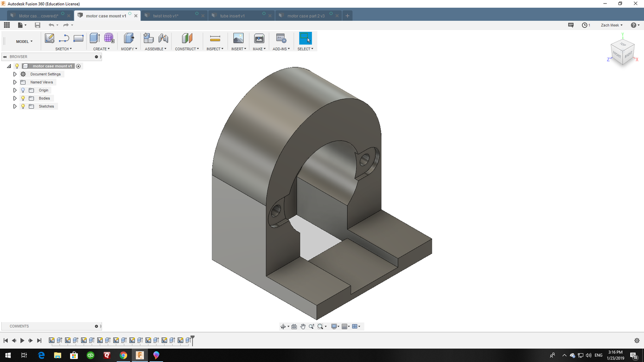The height and width of the screenshot is (362, 644).
Task: Open Zach Meek account dropdown
Action: click(x=611, y=25)
